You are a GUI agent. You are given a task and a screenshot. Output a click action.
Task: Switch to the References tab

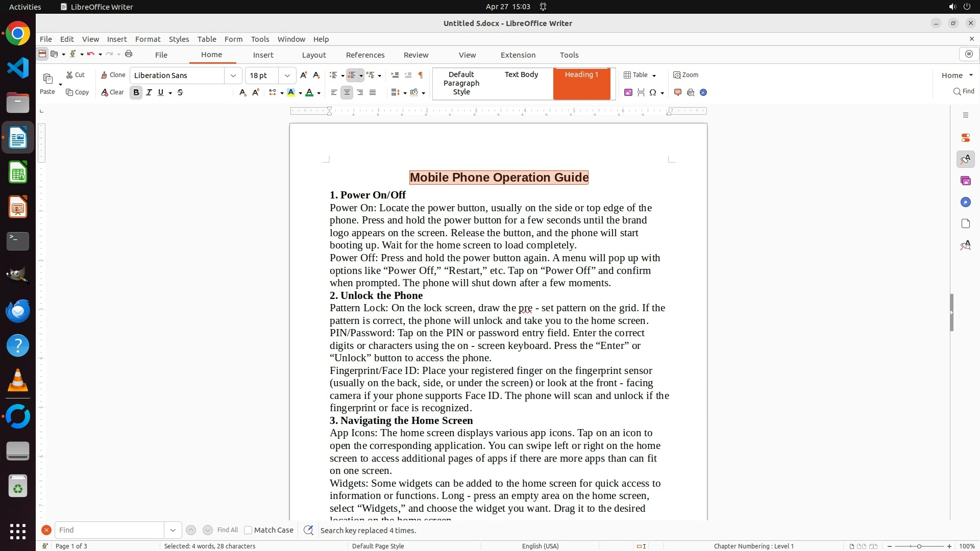click(x=365, y=55)
